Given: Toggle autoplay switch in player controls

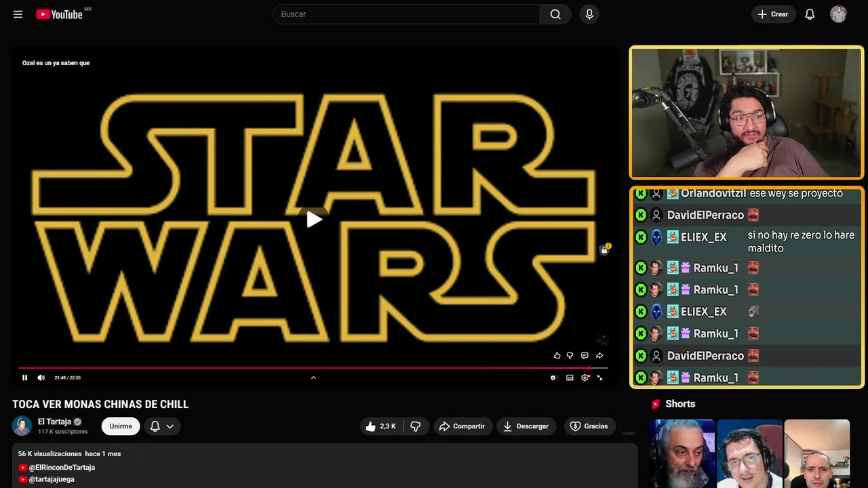Looking at the screenshot, I should (553, 378).
